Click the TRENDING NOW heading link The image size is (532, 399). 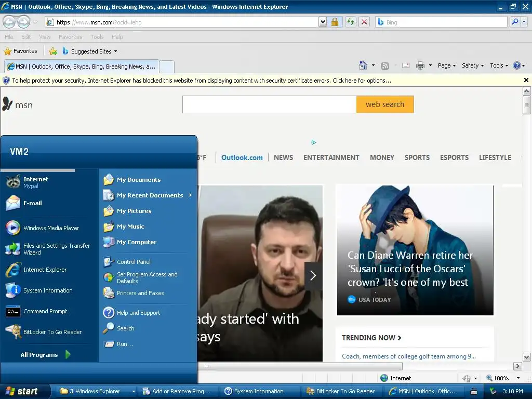[x=371, y=338]
